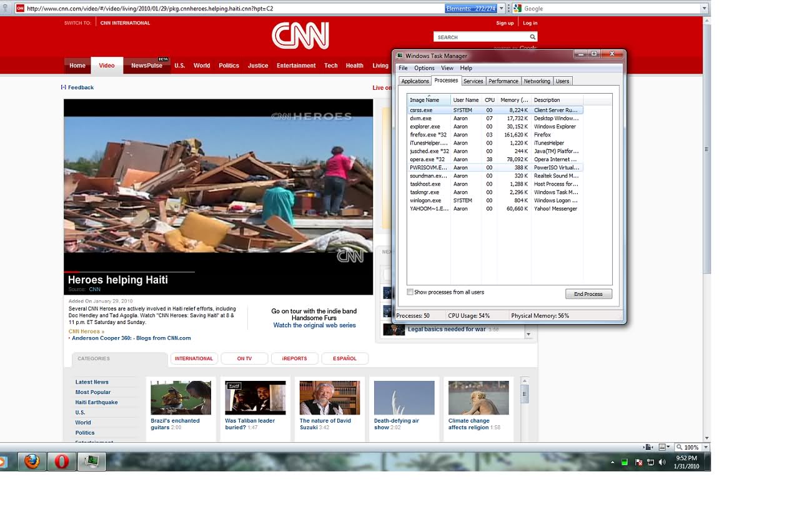Switch to the Users tab
812x507 pixels.
click(x=563, y=81)
